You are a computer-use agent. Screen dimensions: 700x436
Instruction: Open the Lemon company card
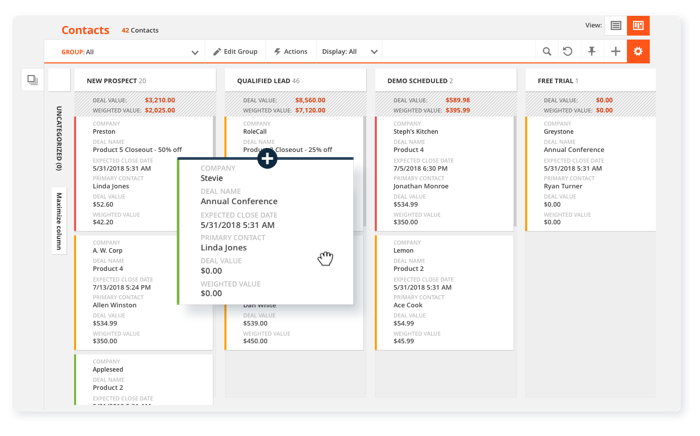445,293
